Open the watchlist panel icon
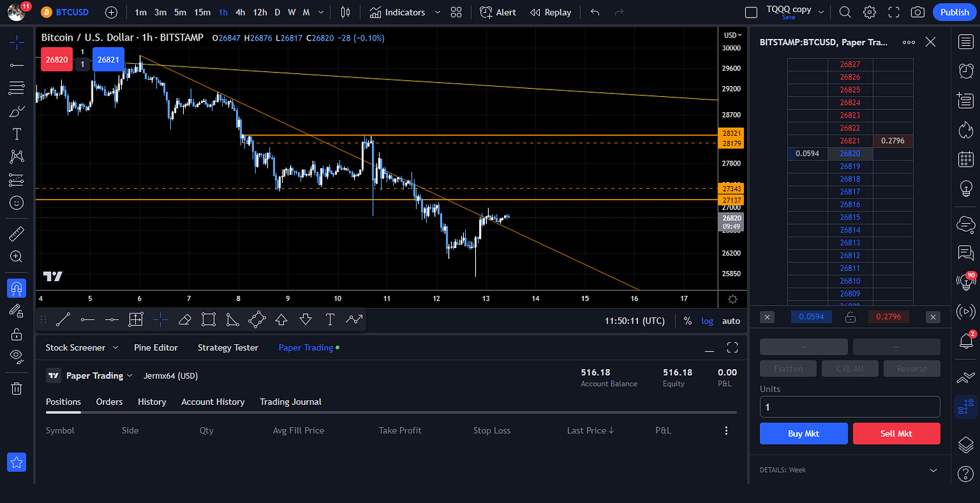980x503 pixels. pos(966,42)
